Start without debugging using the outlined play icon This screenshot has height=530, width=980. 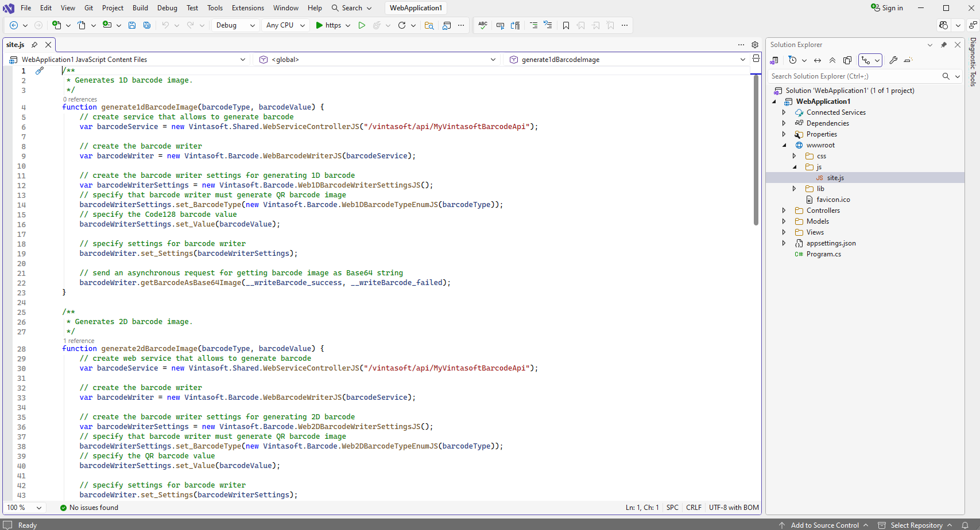click(362, 25)
